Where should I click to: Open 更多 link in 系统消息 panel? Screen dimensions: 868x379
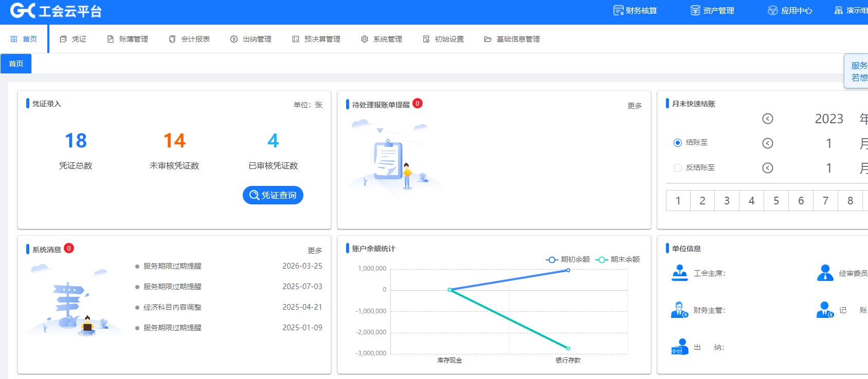pos(315,251)
